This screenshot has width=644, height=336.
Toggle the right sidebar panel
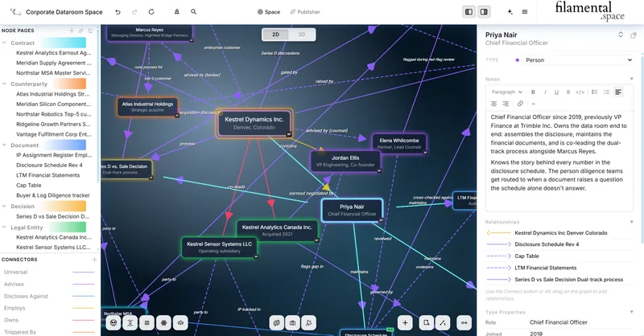point(484,12)
